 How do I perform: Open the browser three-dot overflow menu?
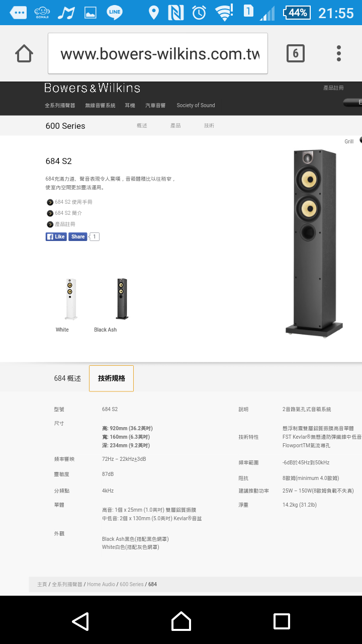339,53
